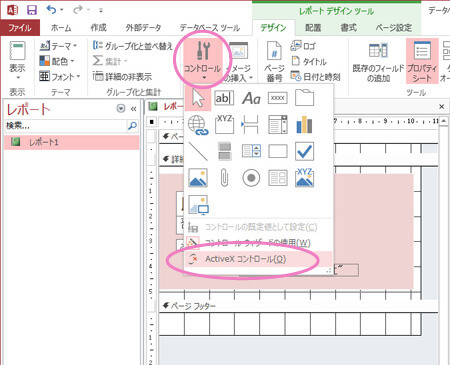
Task: Click the Save icon in quick access toolbar
Action: (32, 10)
